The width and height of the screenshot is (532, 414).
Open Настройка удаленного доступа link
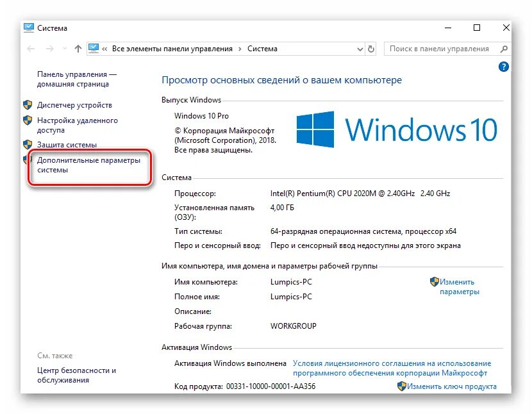78,125
